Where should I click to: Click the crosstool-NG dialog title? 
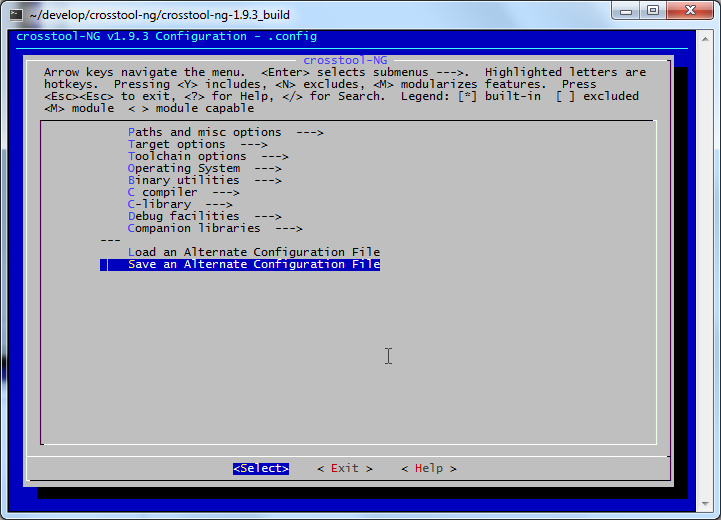[x=345, y=60]
